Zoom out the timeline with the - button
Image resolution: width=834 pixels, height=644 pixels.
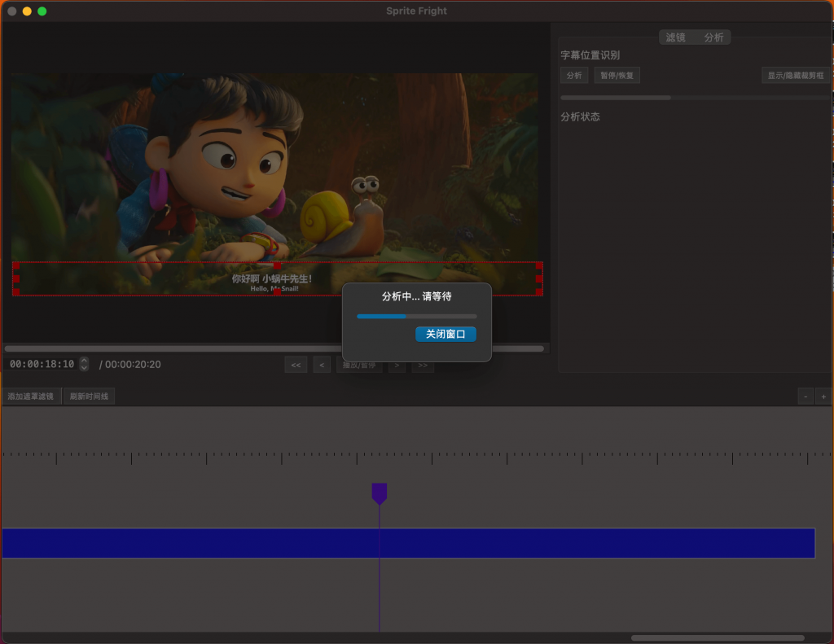[x=805, y=396]
